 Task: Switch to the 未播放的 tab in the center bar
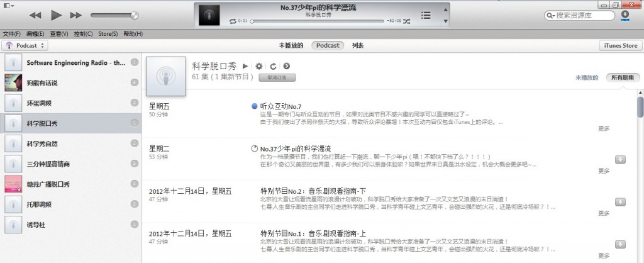click(x=291, y=45)
